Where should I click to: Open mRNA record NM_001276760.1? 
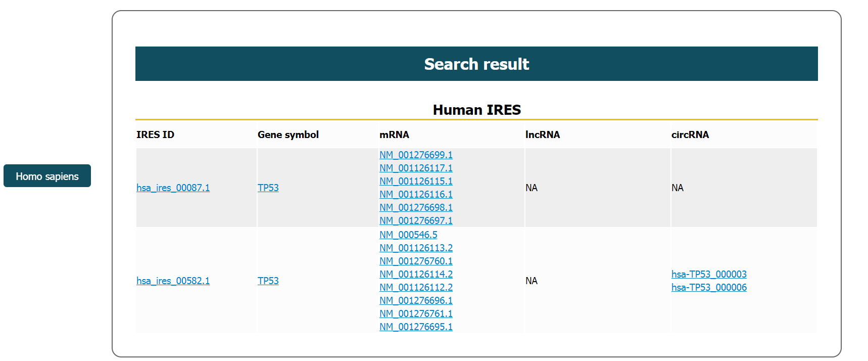coord(416,261)
